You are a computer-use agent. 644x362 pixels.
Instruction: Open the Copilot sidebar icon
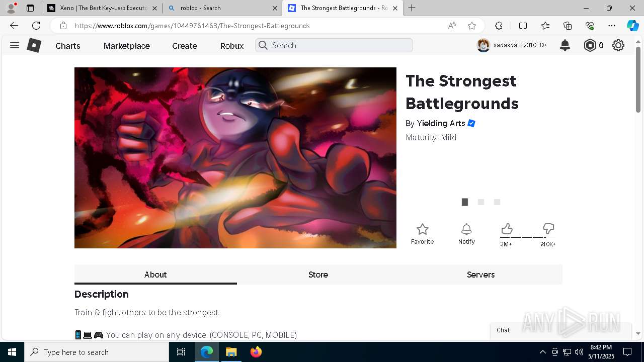[x=632, y=26]
